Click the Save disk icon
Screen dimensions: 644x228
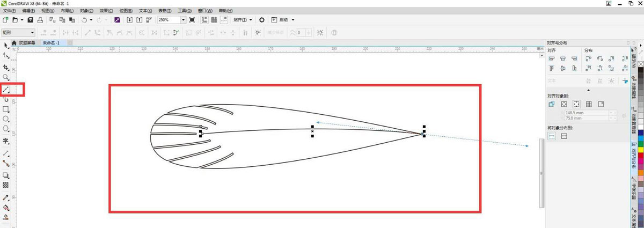pos(31,20)
